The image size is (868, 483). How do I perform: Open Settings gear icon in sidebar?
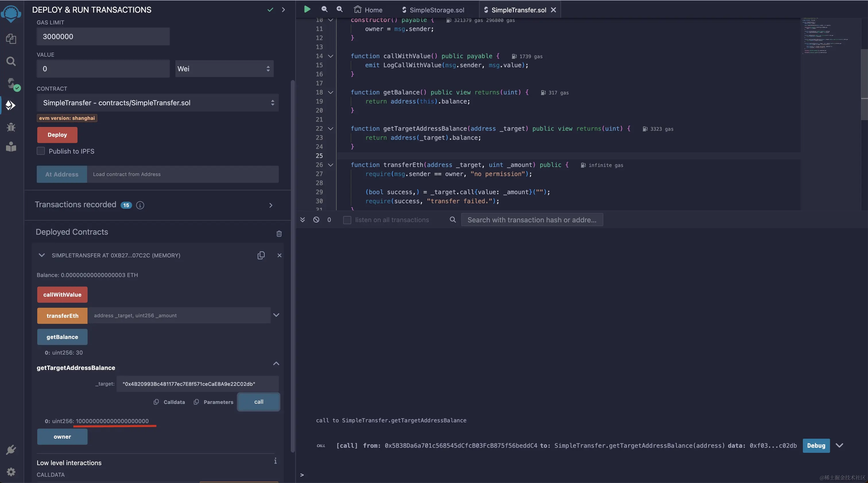(x=11, y=472)
